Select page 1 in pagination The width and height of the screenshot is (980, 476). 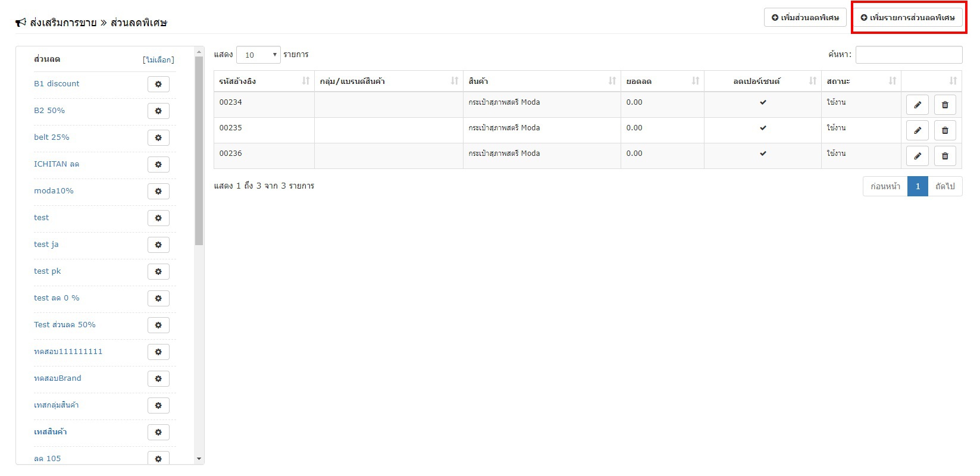point(918,186)
